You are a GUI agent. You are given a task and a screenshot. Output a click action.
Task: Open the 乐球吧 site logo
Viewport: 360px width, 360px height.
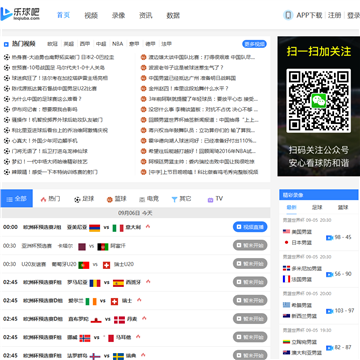[20, 14]
